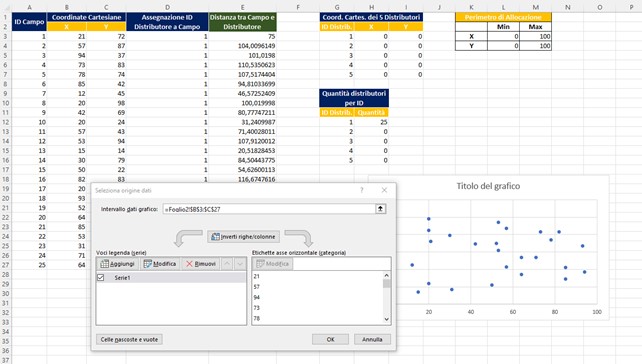Click the disabled axis labels Modifica button
642x364 pixels.
coord(273,264)
